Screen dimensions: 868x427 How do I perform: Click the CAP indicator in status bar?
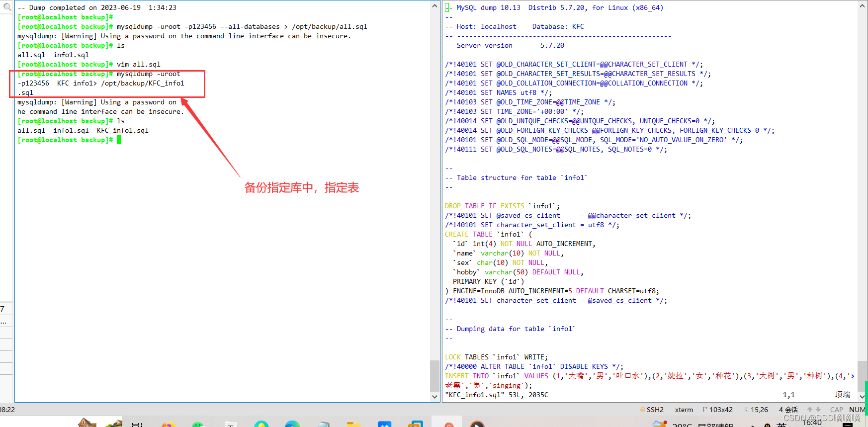837,410
